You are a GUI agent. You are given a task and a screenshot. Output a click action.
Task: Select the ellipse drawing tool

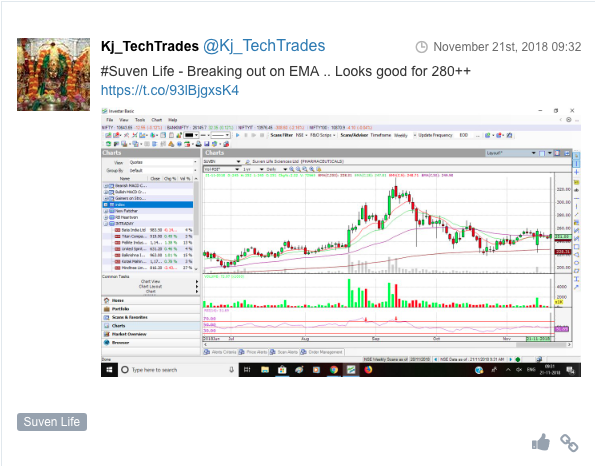(576, 263)
